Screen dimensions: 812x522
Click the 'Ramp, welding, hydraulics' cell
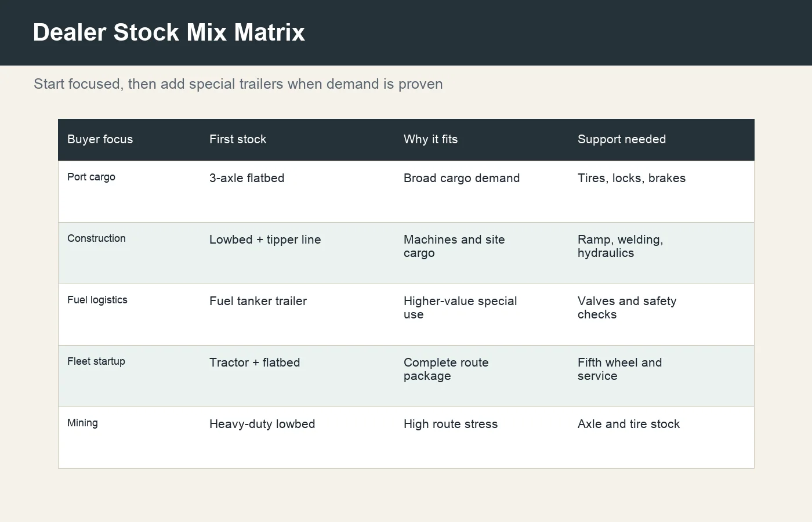pos(620,246)
